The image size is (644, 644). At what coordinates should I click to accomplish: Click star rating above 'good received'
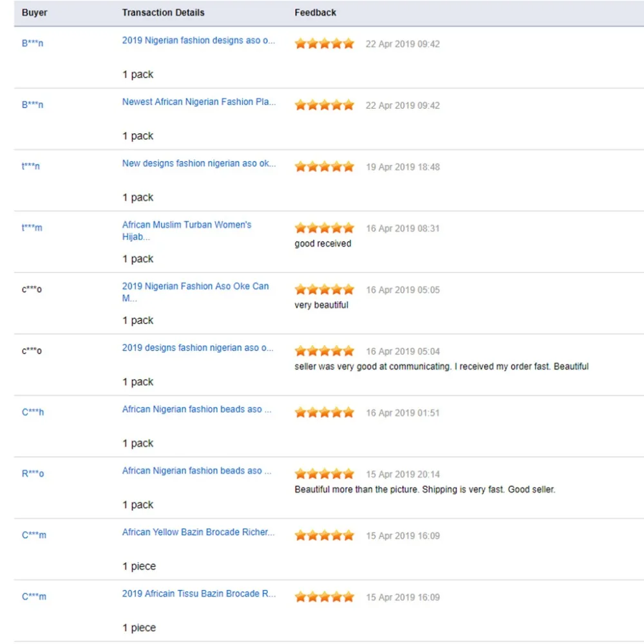pos(325,228)
